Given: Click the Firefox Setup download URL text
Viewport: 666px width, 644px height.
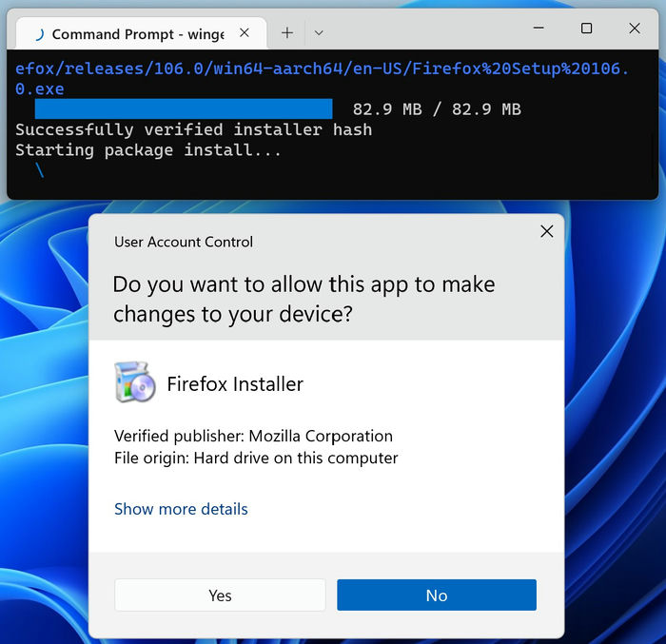Looking at the screenshot, I should click(x=322, y=79).
